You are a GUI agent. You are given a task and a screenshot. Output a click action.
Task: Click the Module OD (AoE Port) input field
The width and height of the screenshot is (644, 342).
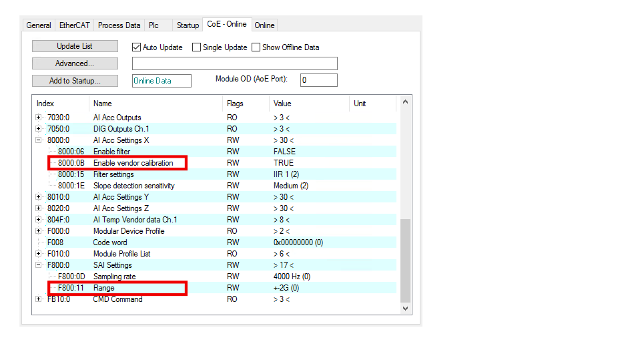pos(319,80)
